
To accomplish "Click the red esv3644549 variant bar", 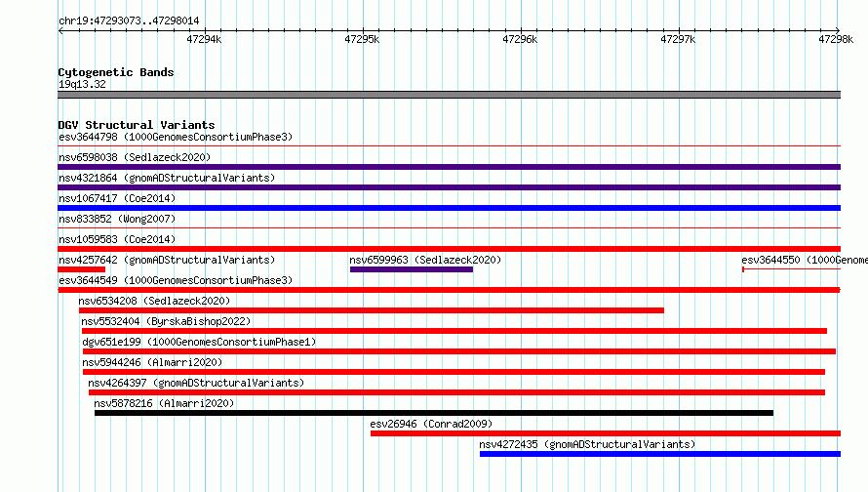I will click(x=449, y=290).
